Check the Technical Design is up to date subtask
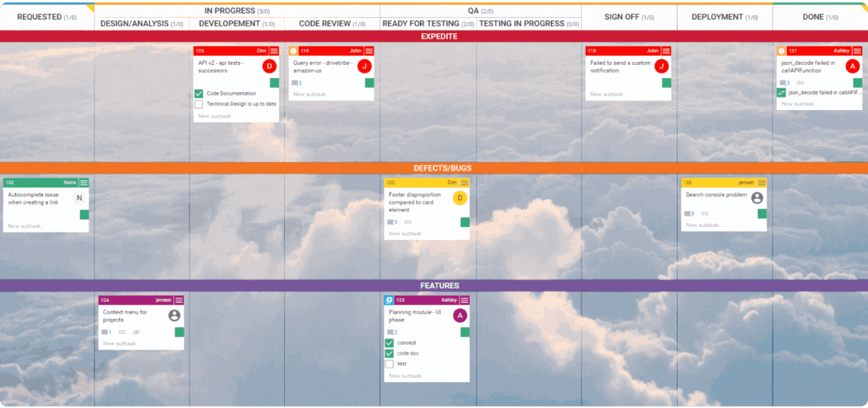The width and height of the screenshot is (868, 408). [x=198, y=104]
